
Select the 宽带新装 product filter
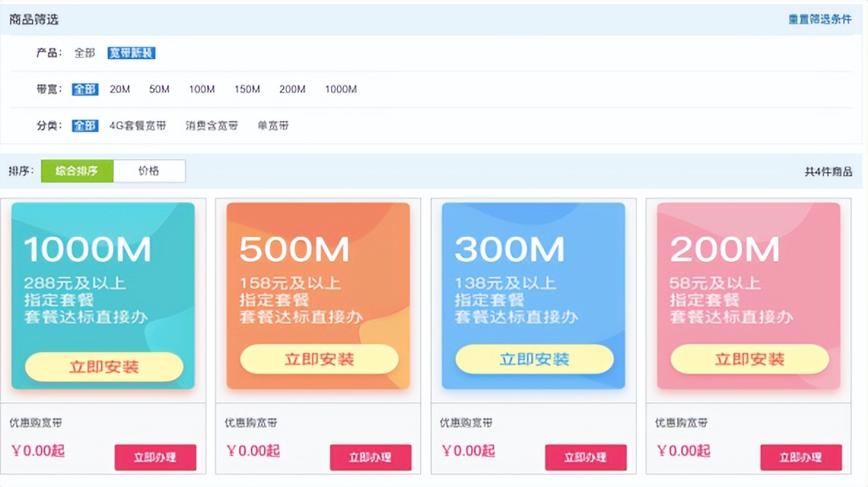tap(131, 53)
